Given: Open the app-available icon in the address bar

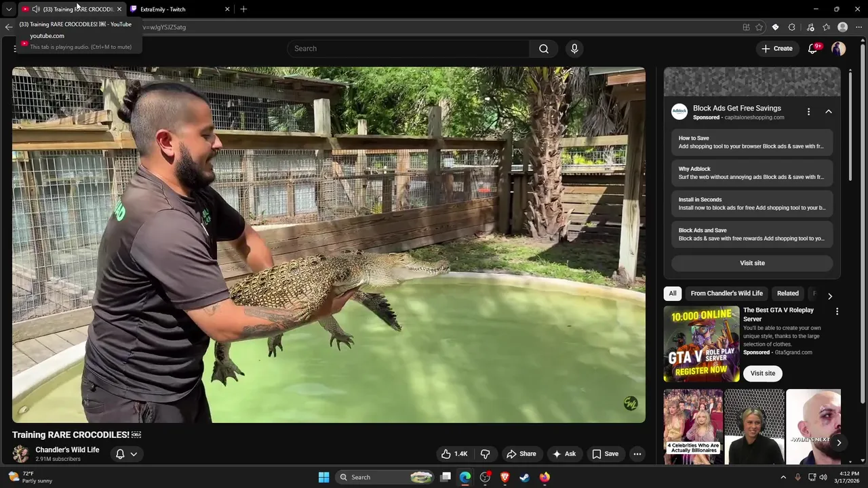Looking at the screenshot, I should 746,27.
